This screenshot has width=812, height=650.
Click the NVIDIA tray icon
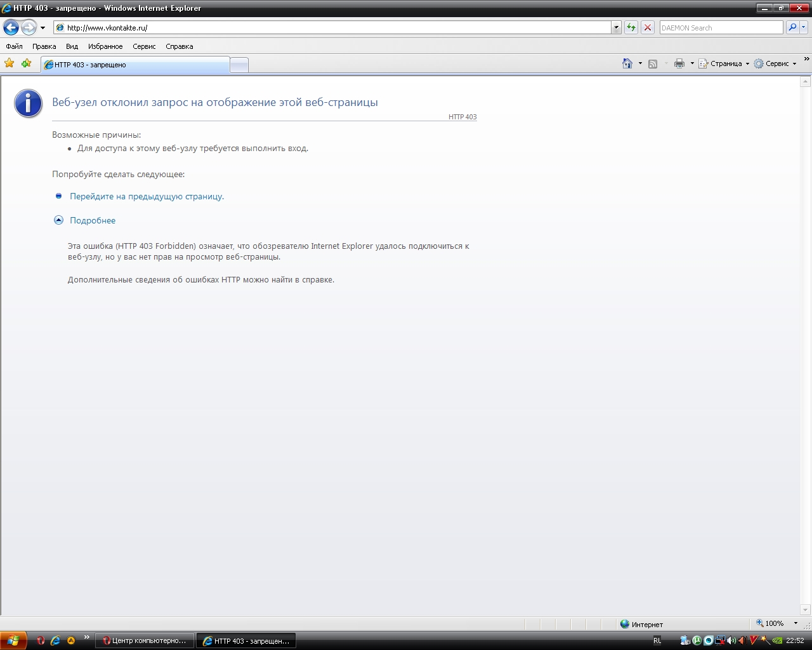tap(777, 640)
